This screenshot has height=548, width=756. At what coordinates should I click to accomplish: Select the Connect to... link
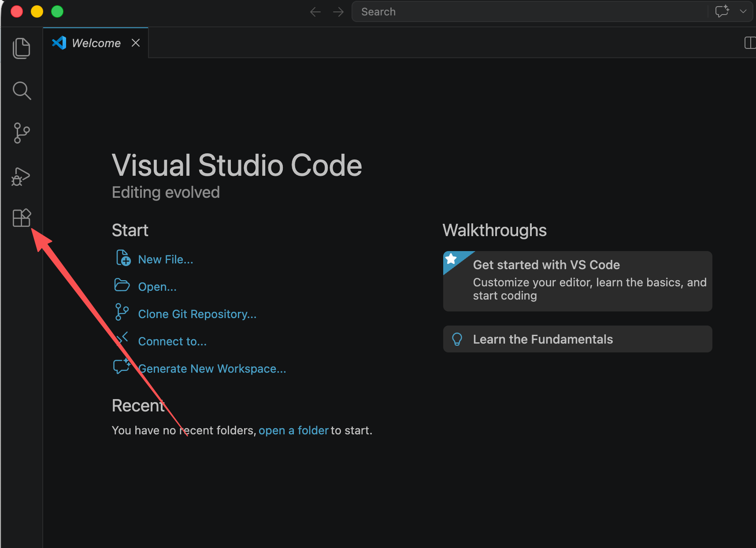coord(172,341)
